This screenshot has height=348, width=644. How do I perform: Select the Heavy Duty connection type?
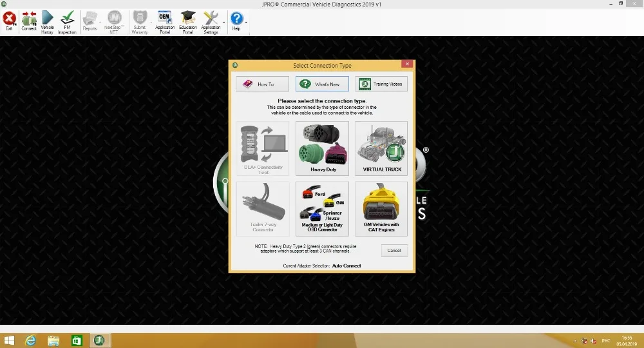tap(322, 148)
